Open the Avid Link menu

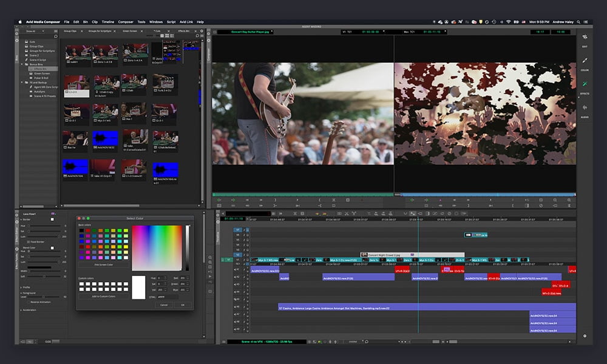pyautogui.click(x=186, y=22)
